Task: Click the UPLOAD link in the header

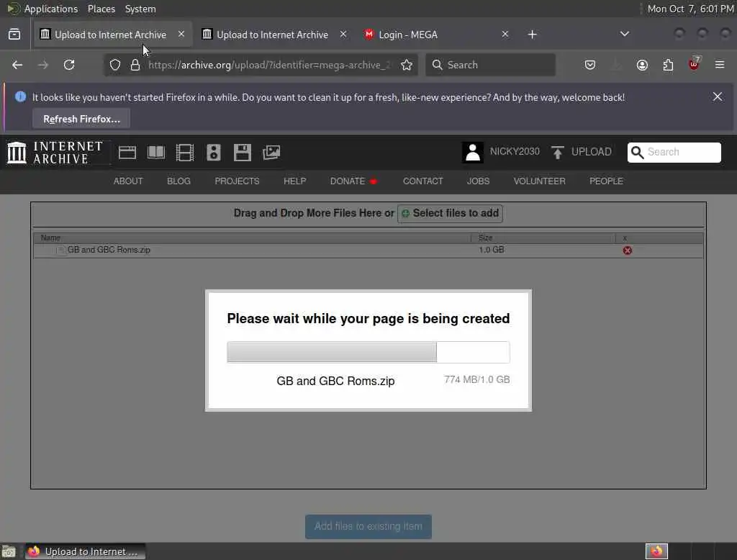Action: (592, 152)
